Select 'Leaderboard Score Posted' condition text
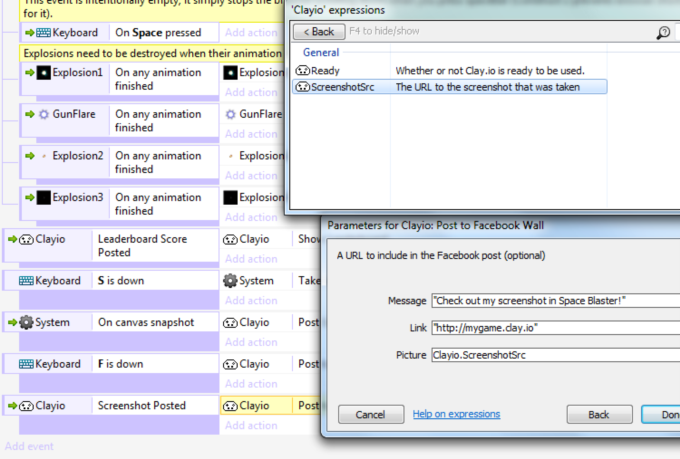The height and width of the screenshot is (459, 680). 142,246
